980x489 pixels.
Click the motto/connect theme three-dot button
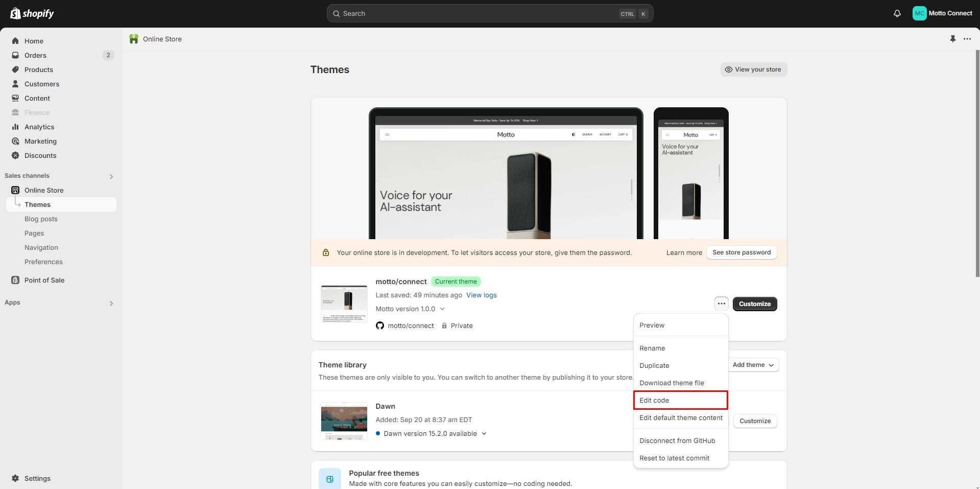click(x=721, y=304)
